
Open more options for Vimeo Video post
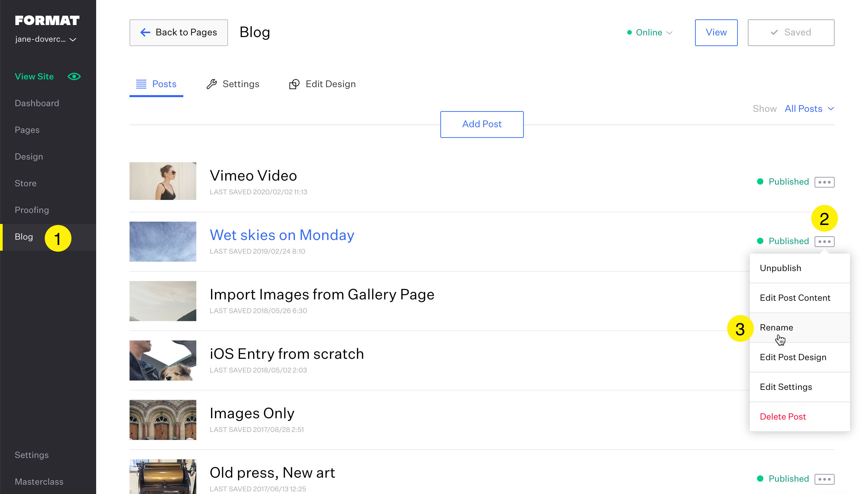point(824,182)
